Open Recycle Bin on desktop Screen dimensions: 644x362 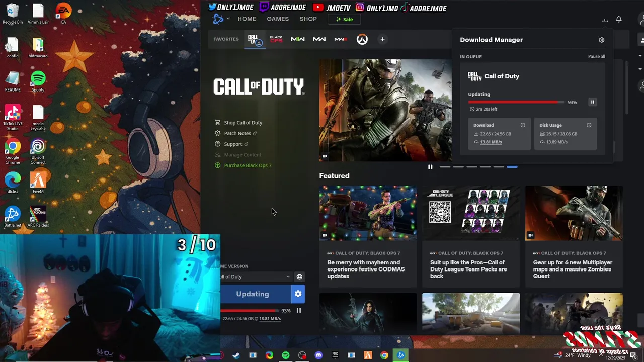(13, 14)
